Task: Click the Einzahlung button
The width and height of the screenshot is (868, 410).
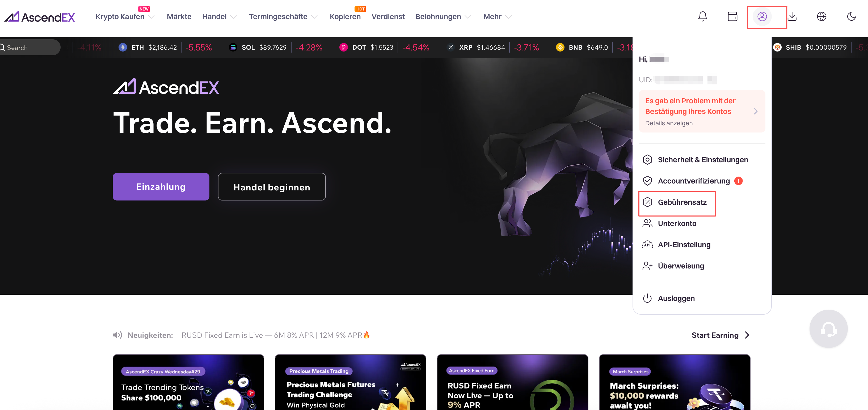Action: 161,187
